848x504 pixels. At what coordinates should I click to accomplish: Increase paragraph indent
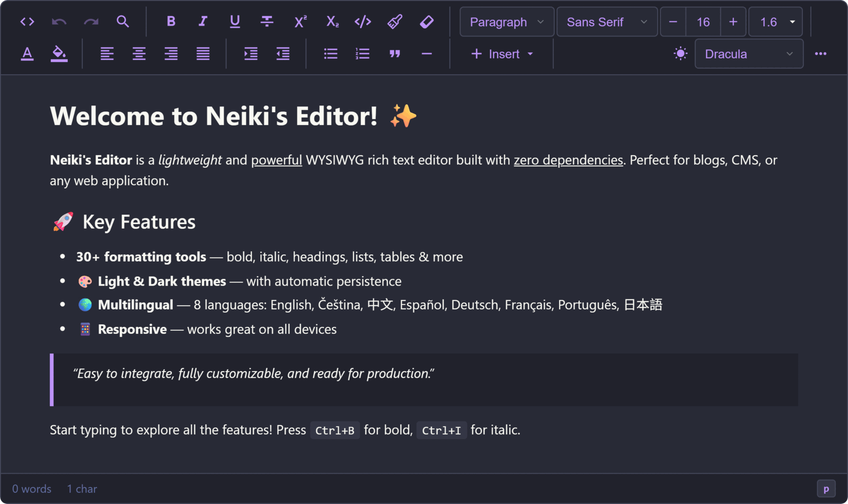251,54
